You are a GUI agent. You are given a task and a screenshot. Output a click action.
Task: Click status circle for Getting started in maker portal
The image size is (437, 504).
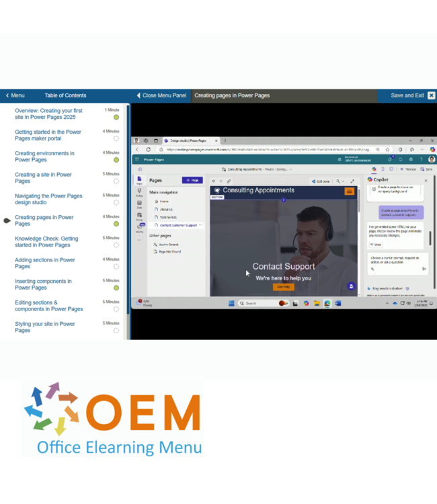coord(116,138)
